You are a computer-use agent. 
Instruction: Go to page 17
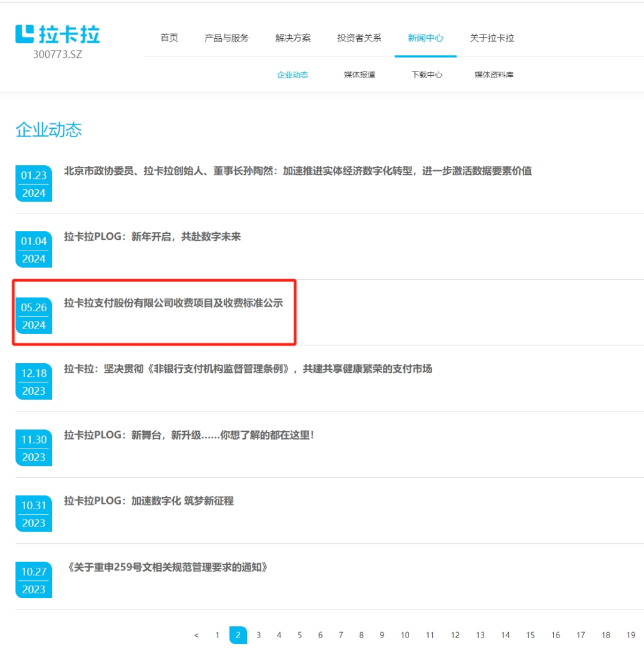(581, 635)
